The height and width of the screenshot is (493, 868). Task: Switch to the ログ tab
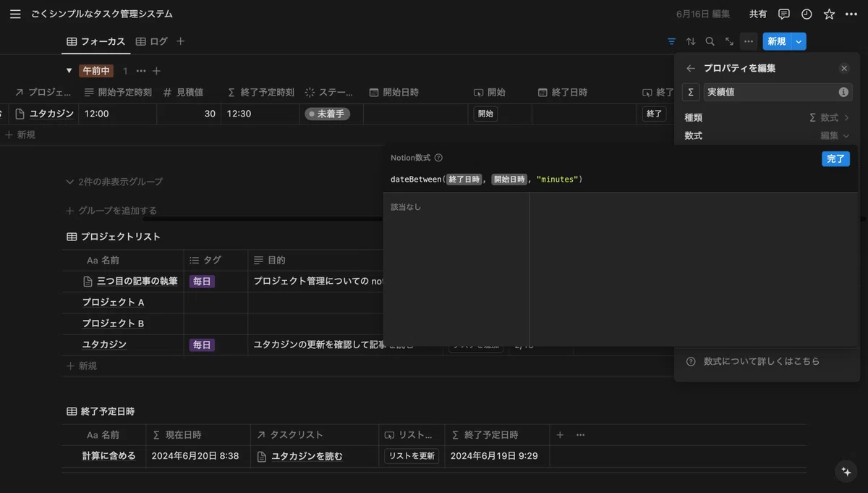pyautogui.click(x=152, y=41)
